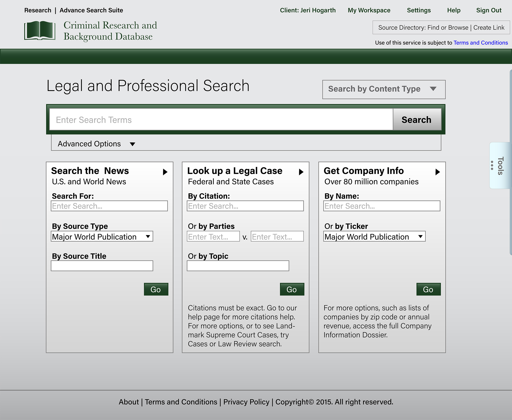This screenshot has height=420, width=512.
Task: Click Go in Search the News panel
Action: [156, 289]
